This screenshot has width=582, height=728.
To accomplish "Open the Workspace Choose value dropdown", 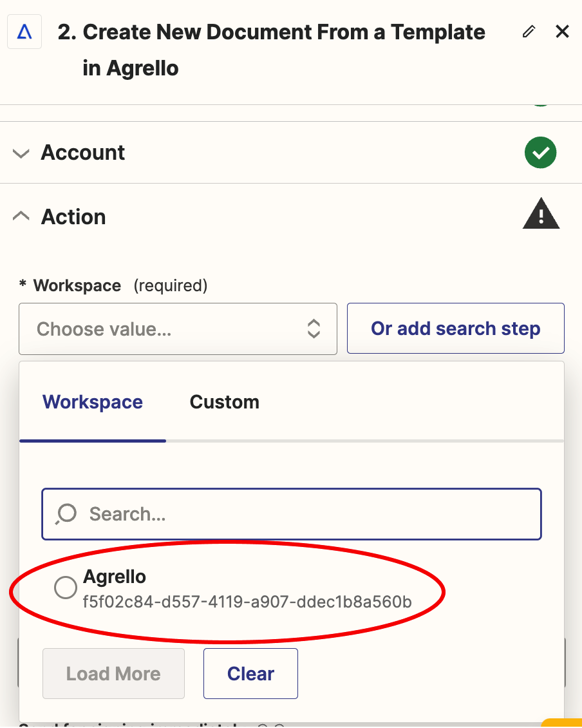I will 178,329.
